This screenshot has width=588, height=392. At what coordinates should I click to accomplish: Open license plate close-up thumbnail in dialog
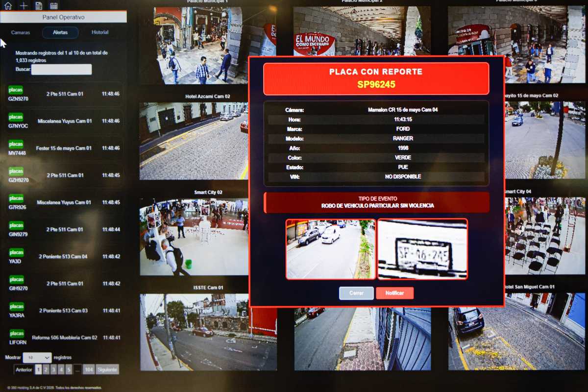pos(422,249)
